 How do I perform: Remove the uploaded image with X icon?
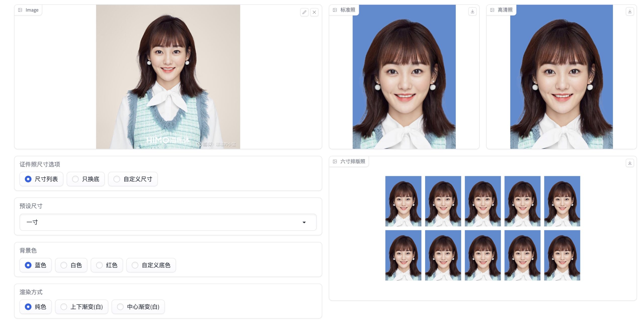(x=314, y=12)
